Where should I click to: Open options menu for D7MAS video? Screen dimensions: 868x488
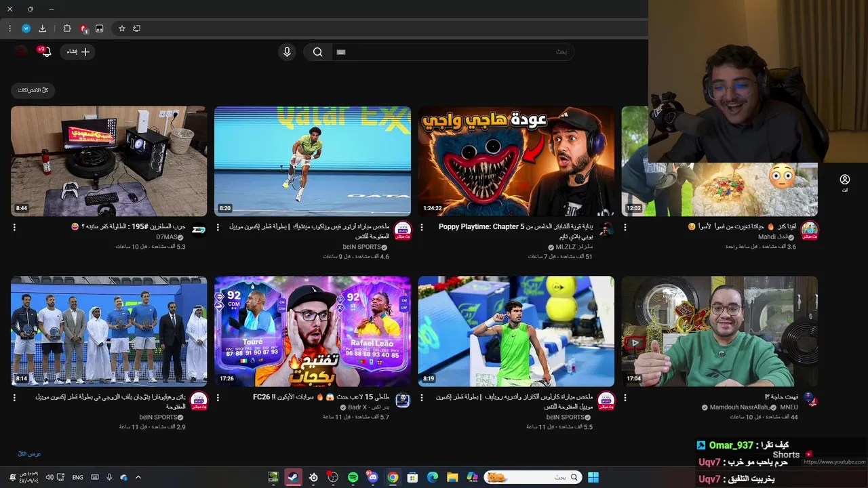click(14, 228)
